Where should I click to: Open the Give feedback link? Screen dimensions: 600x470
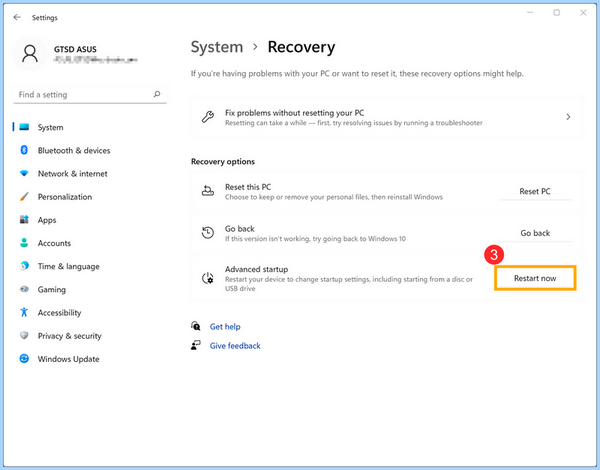pos(235,346)
